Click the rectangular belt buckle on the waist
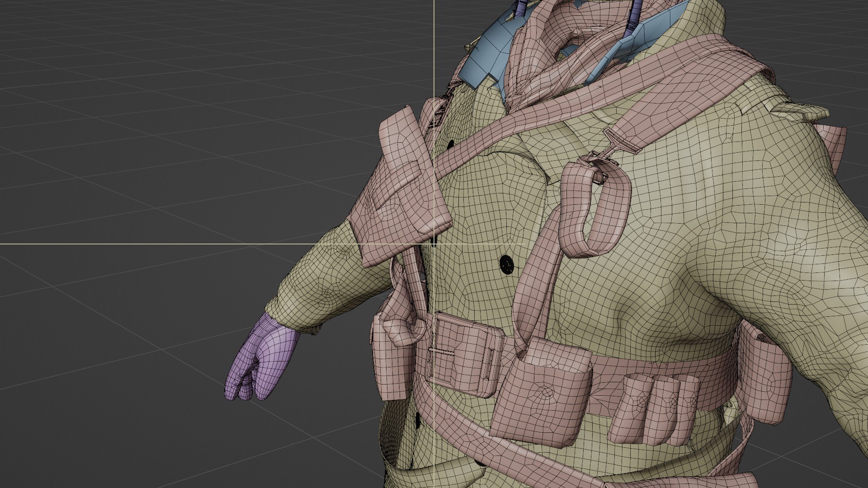The height and width of the screenshot is (488, 868). pos(465,355)
